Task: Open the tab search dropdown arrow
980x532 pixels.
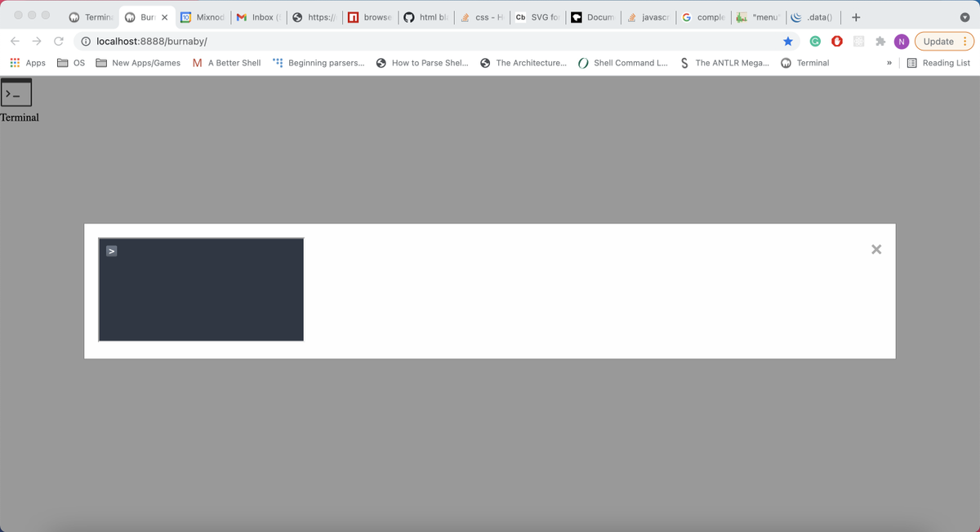Action: (x=964, y=16)
